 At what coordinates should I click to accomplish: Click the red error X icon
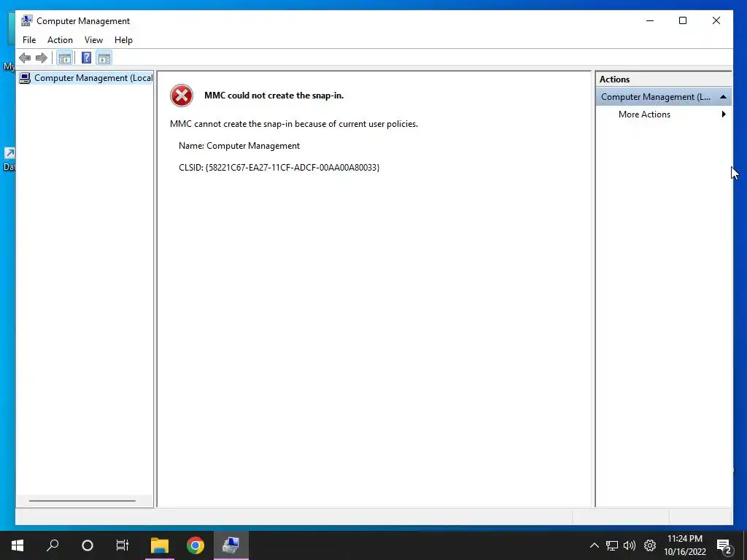click(182, 96)
